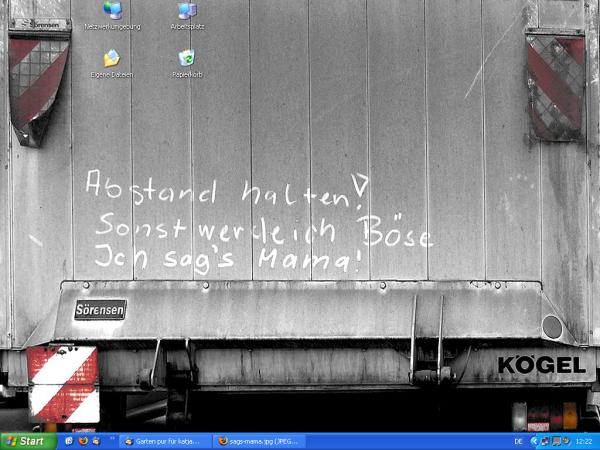Screen dimensions: 600x450
Task: Open the Arbeitsplatz desktop icon
Action: tap(186, 11)
